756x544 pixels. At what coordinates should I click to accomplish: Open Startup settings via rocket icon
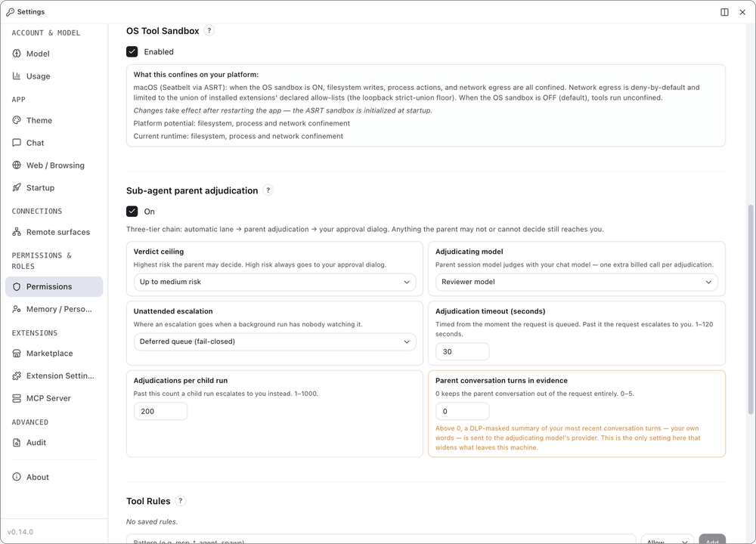click(x=17, y=187)
